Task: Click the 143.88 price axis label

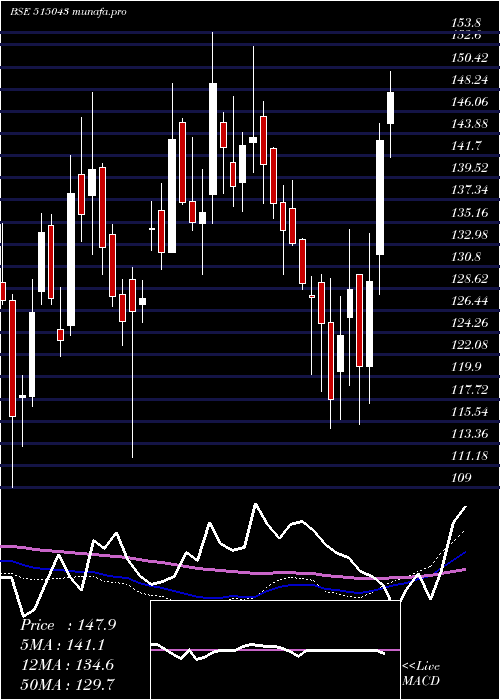Action: [x=470, y=124]
